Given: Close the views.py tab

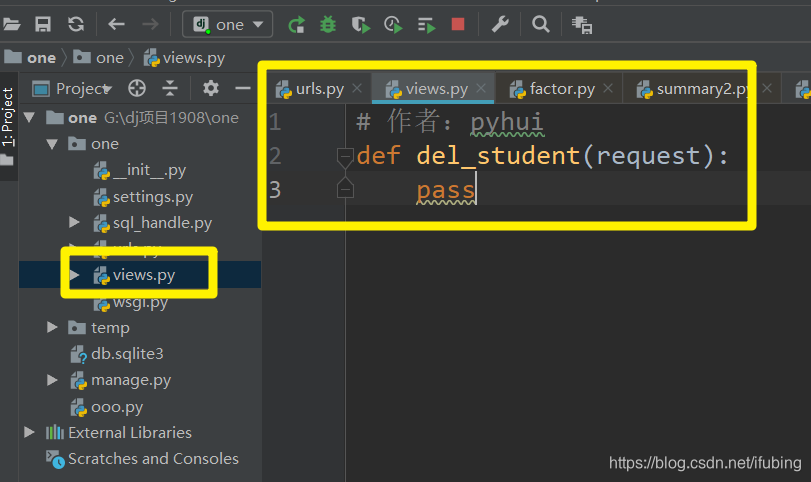Looking at the screenshot, I should pyautogui.click(x=481, y=88).
